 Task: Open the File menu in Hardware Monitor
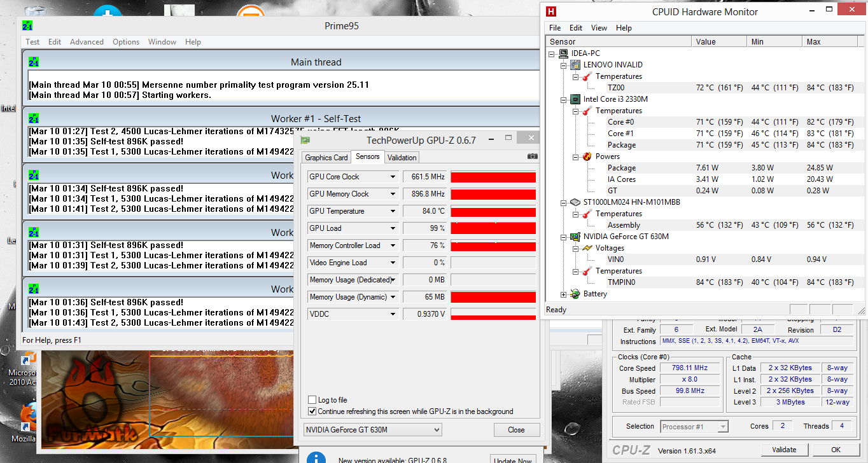pyautogui.click(x=555, y=28)
